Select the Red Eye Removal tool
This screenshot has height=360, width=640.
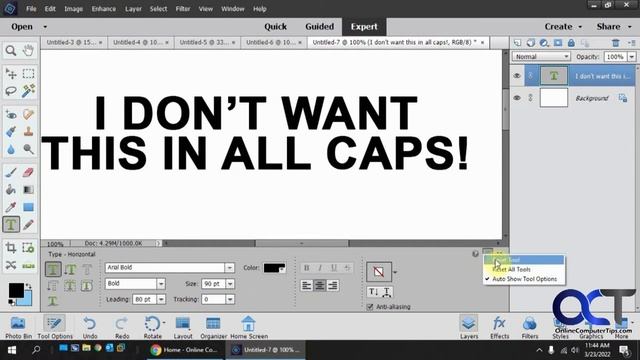click(x=11, y=114)
